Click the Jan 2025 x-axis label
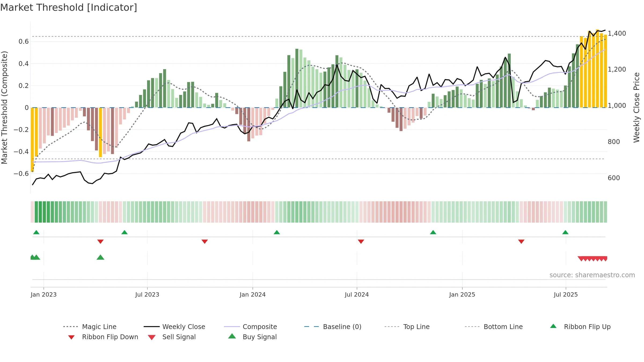 (x=462, y=294)
